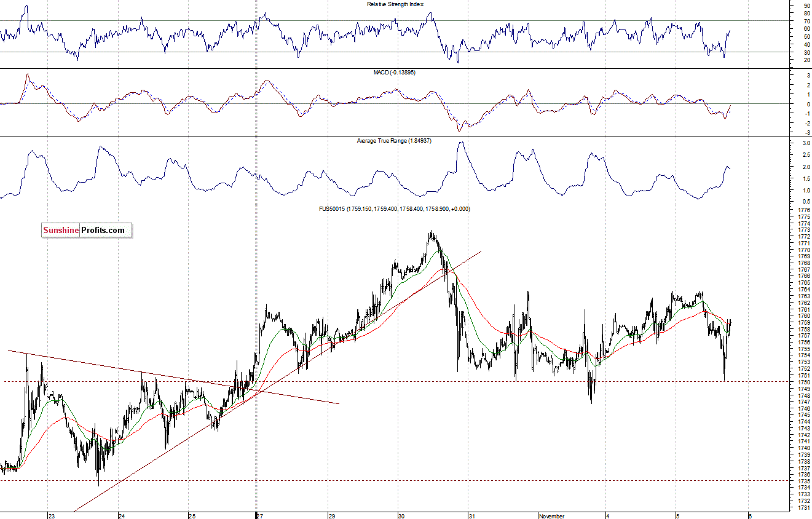Screen dimensions: 812x519
Task: Click the 70 value on the RSI scale
Action: tap(806, 22)
